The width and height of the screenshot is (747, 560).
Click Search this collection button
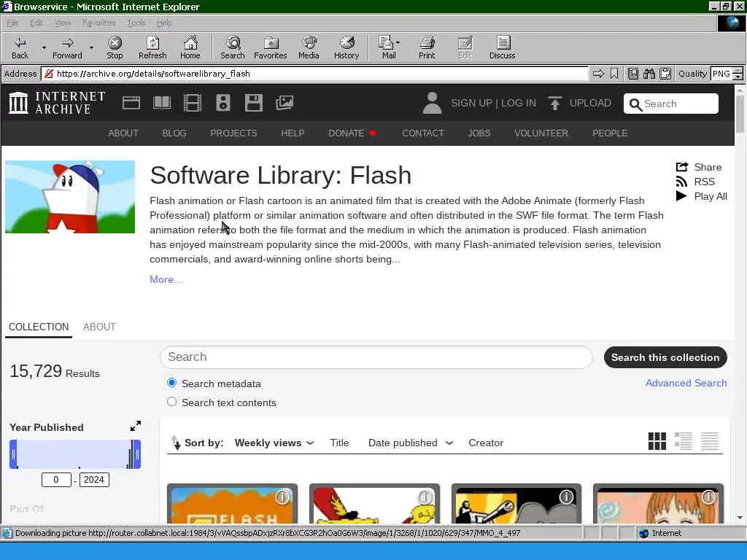(x=665, y=357)
